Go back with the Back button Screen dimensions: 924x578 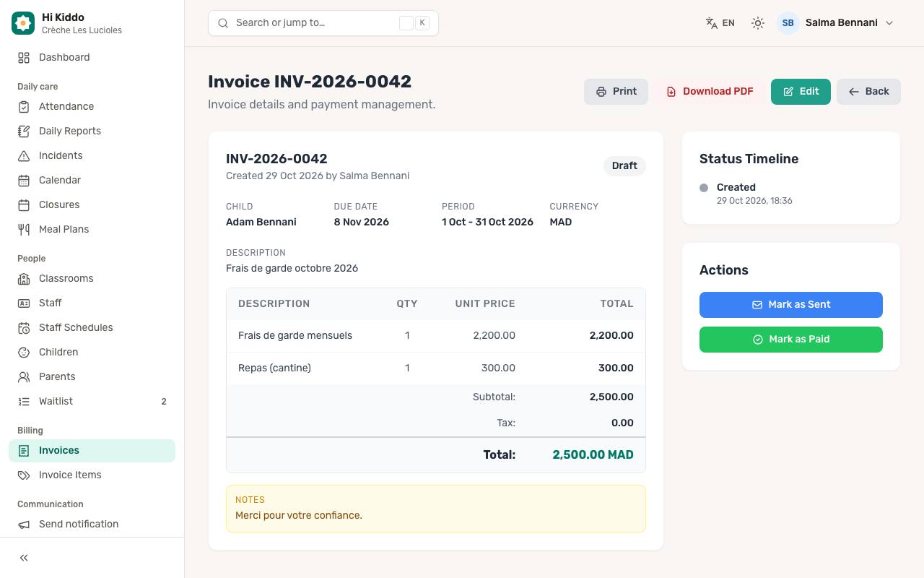pos(868,92)
